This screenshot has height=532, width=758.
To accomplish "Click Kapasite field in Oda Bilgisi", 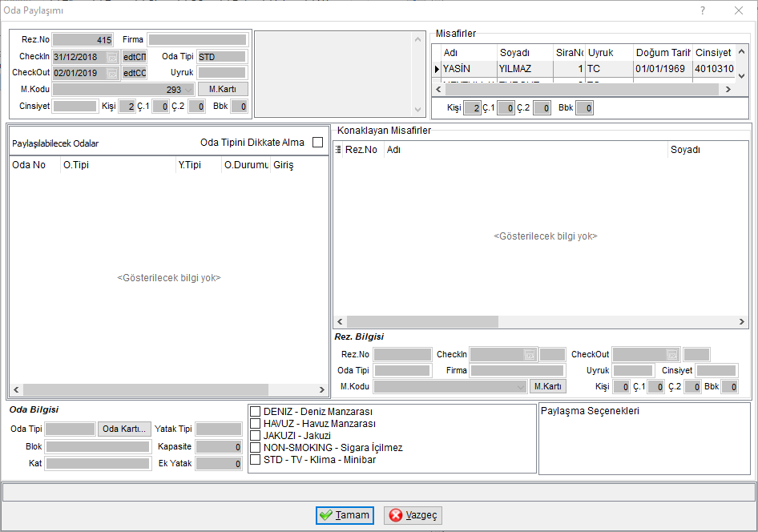I will coord(219,447).
